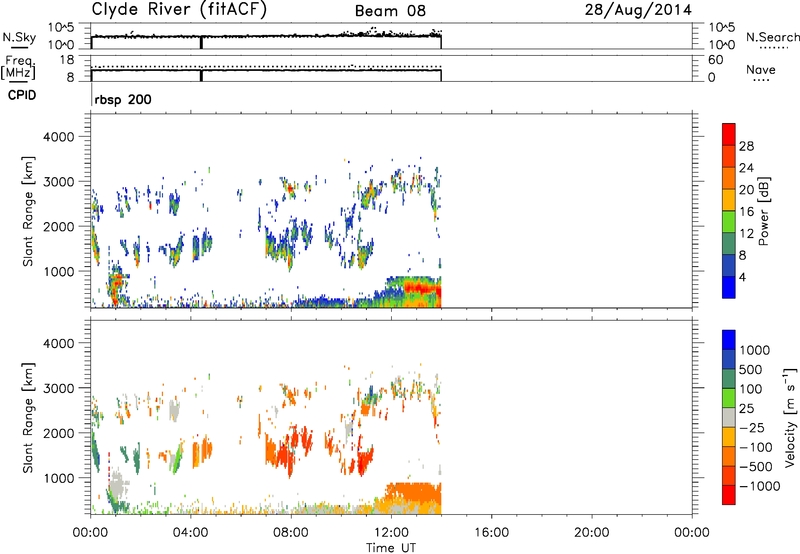Click the "18" tick on frequency axis

pyautogui.click(x=67, y=60)
